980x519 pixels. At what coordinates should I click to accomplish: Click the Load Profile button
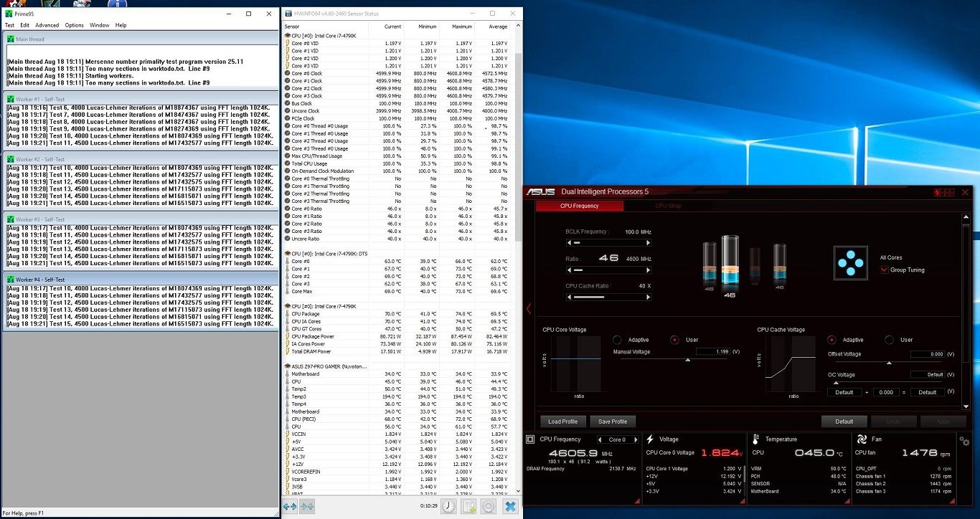coord(563,422)
